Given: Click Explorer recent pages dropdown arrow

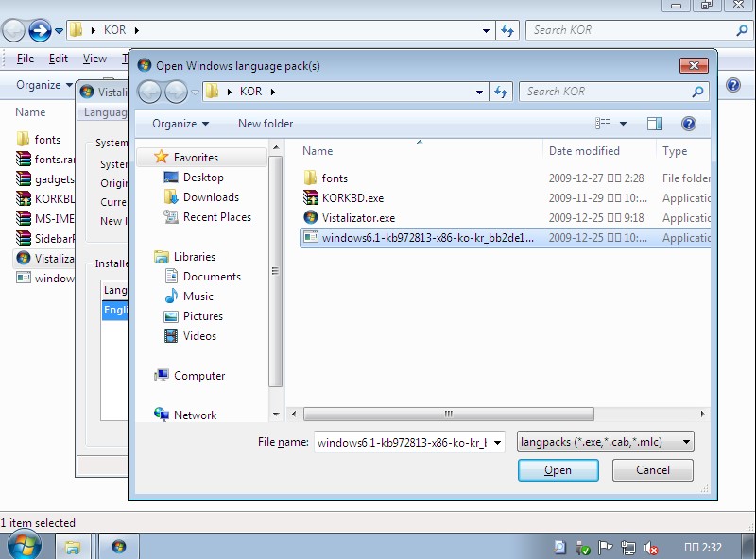Looking at the screenshot, I should click(x=59, y=31).
